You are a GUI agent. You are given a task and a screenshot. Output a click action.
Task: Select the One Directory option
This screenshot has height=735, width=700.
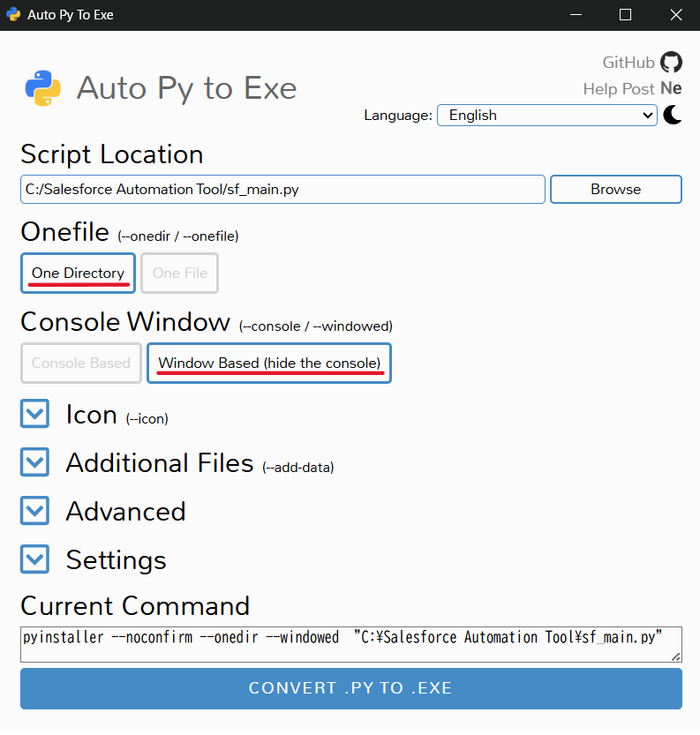point(79,274)
